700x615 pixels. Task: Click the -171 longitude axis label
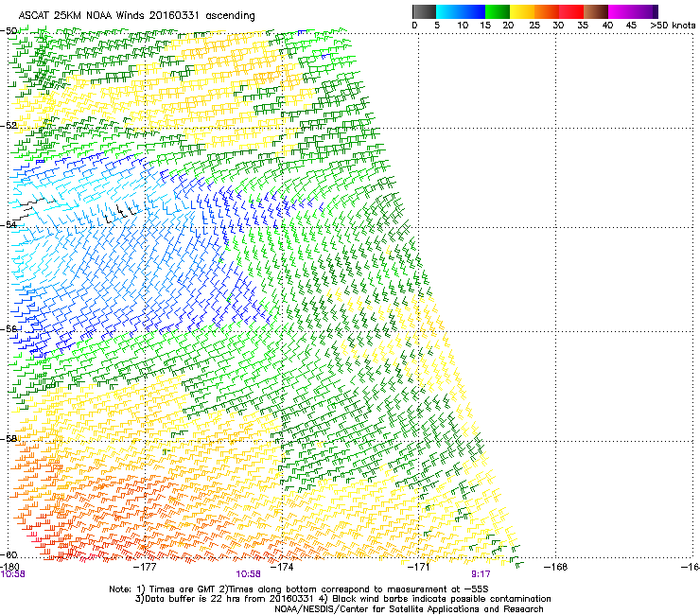click(x=419, y=567)
